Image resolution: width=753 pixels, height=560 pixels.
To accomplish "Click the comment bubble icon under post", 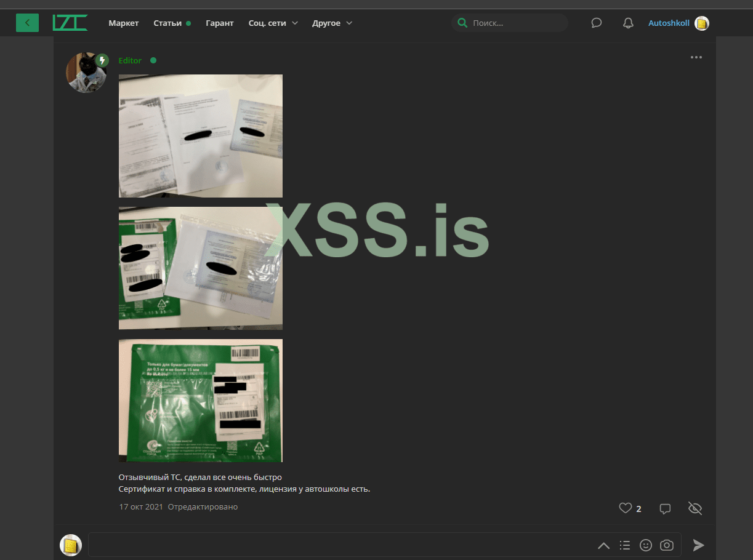I will click(665, 509).
